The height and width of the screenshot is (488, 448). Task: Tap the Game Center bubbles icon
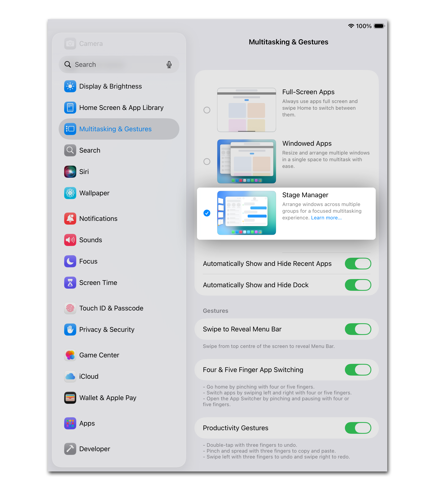tap(70, 355)
